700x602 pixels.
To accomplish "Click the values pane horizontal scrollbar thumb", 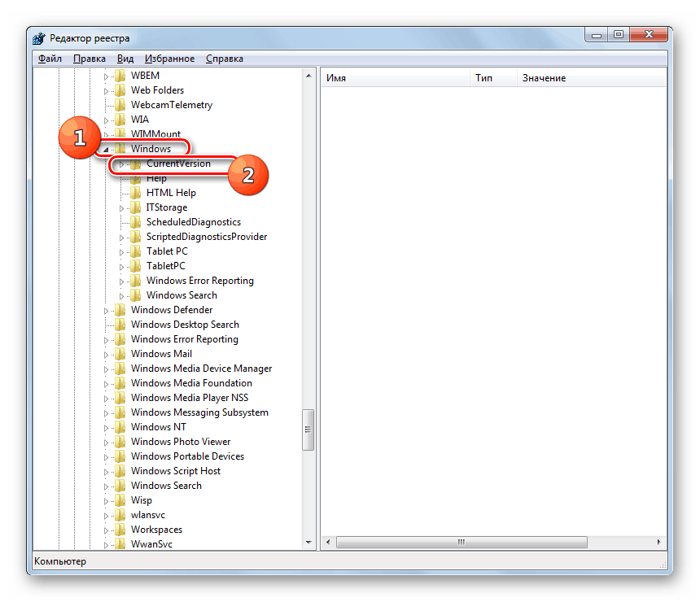I will (462, 542).
